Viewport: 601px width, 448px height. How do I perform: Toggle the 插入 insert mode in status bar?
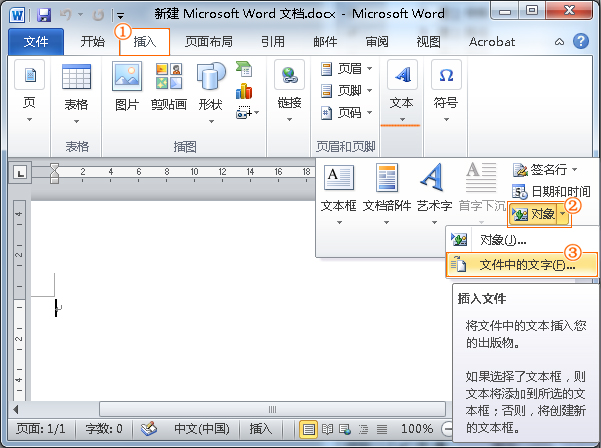(260, 428)
